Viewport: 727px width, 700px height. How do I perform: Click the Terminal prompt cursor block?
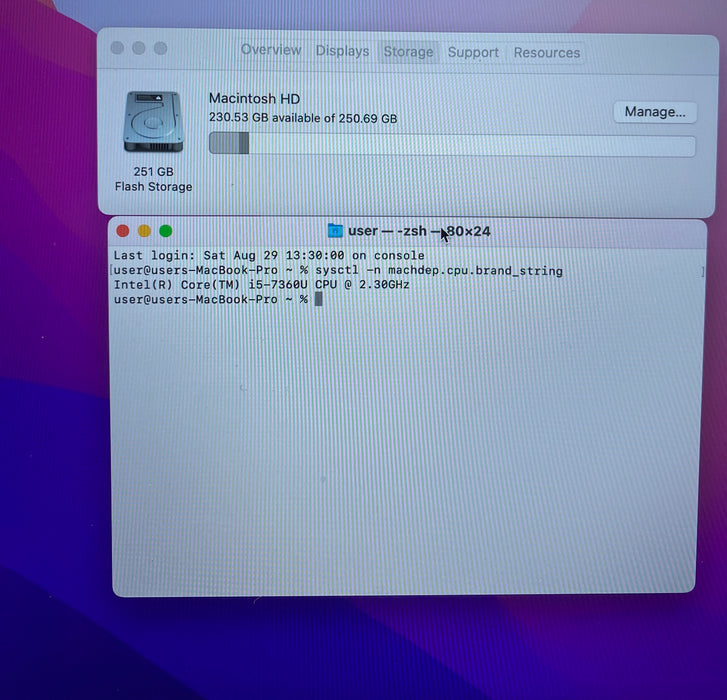point(319,299)
